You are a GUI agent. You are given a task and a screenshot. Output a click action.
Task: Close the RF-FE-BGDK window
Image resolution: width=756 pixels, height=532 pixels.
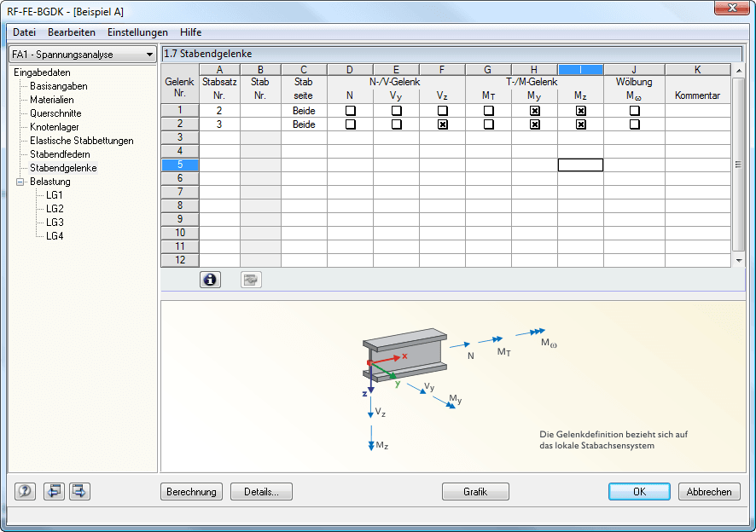click(731, 8)
